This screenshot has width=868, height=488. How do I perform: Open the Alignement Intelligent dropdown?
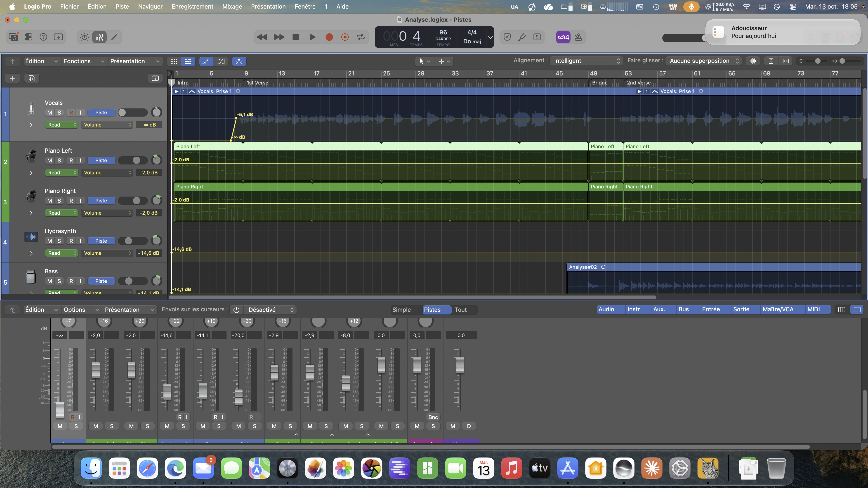[x=587, y=61]
